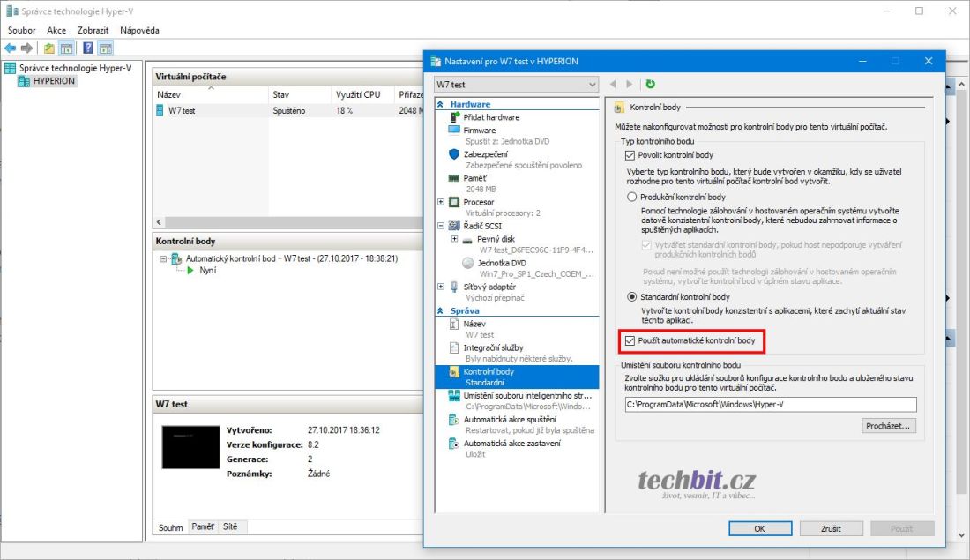Uncheck Povolit kontrolní body checkbox
Viewport: 970px width, 560px height.
[630, 155]
